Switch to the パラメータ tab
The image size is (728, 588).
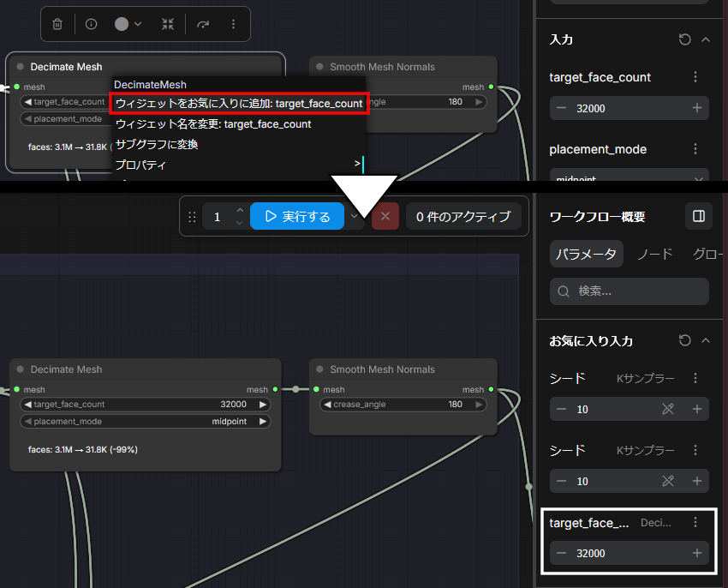coord(587,254)
